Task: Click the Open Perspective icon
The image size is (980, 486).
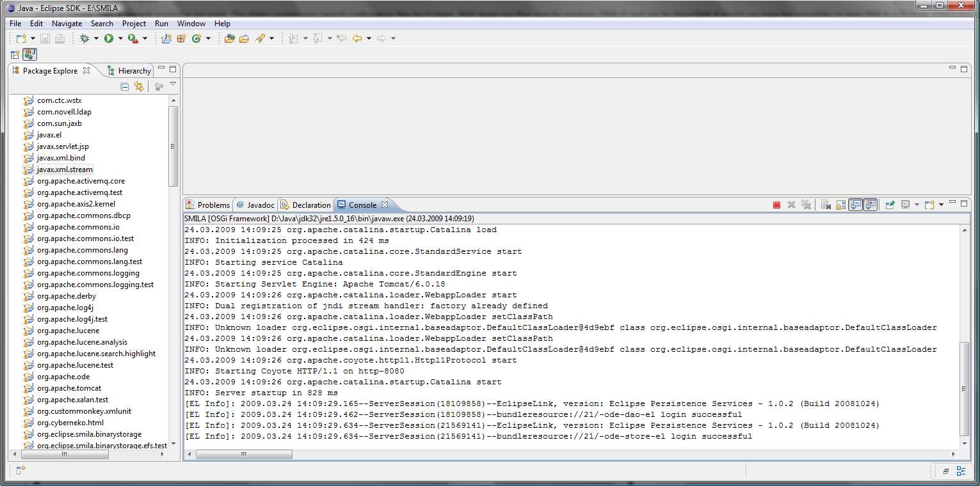Action: click(x=15, y=55)
